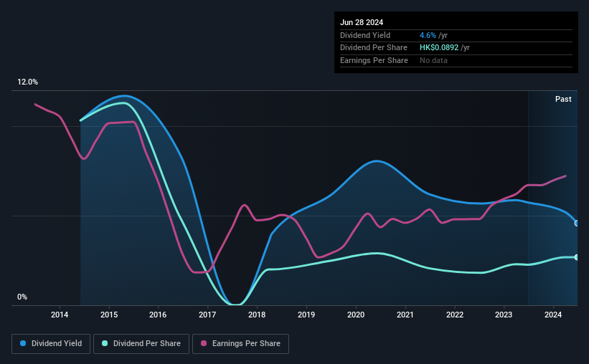This screenshot has width=589, height=364.
Task: Click the Jun 28 2024 tooltip date
Action: (362, 22)
